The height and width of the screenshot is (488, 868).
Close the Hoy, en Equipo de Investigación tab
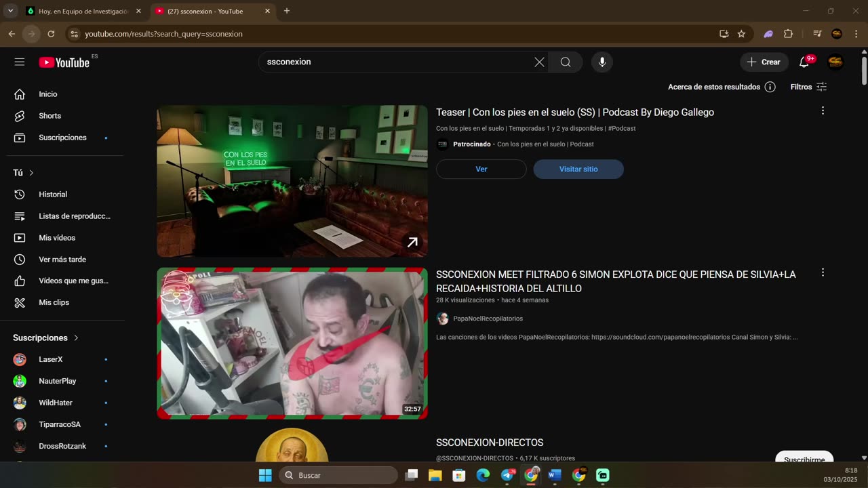pos(138,11)
